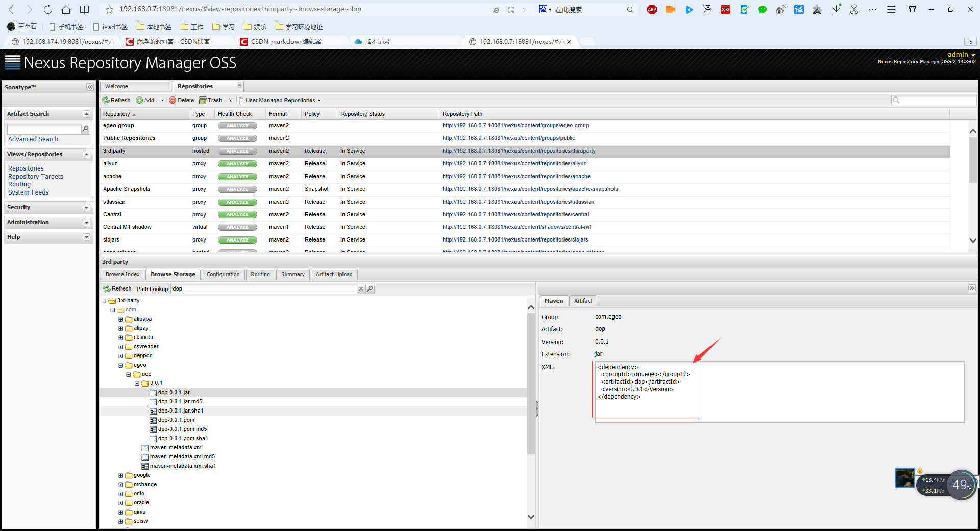Run Path Lookup with the magnifier icon
The height and width of the screenshot is (531, 980).
(x=370, y=289)
